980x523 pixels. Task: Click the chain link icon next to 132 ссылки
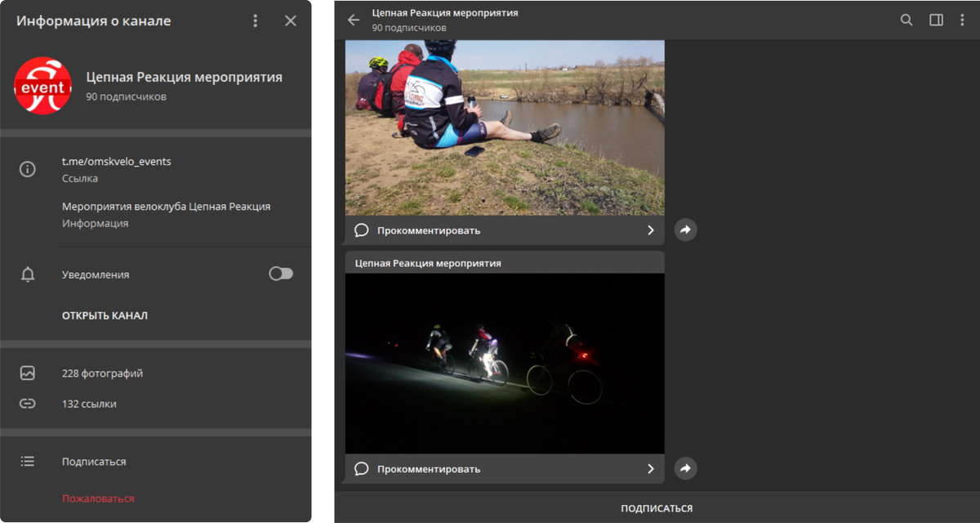[x=28, y=404]
